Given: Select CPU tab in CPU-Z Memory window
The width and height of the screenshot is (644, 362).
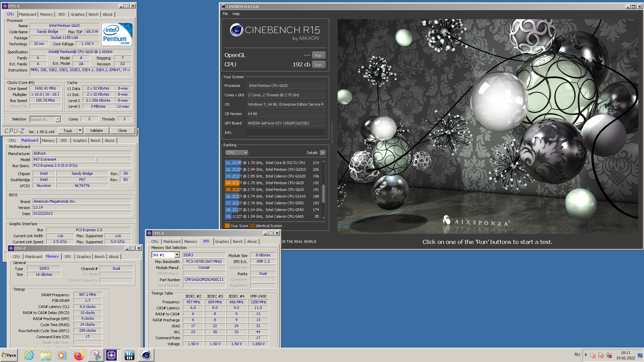Looking at the screenshot, I should point(16,257).
